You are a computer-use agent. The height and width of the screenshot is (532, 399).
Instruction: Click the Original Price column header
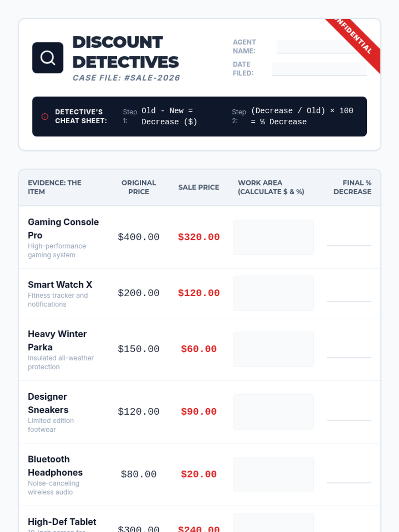139,187
